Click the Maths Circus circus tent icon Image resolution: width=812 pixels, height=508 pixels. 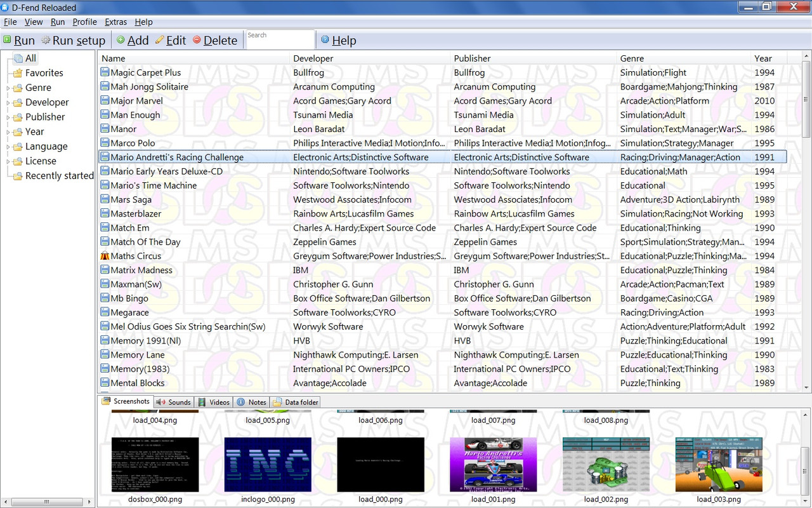coord(105,256)
